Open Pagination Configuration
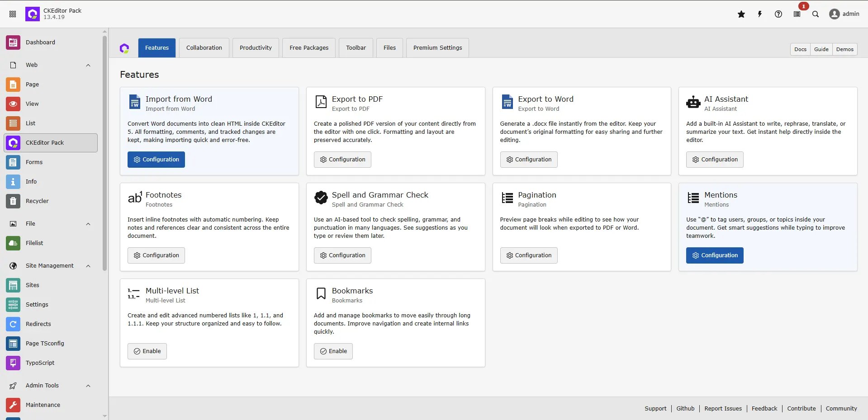This screenshot has width=868, height=420. [x=529, y=255]
